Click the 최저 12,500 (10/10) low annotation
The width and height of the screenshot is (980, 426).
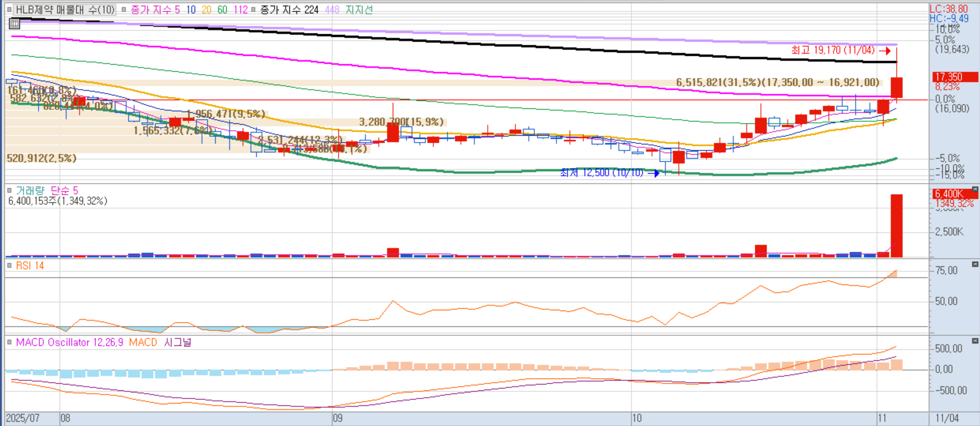602,172
